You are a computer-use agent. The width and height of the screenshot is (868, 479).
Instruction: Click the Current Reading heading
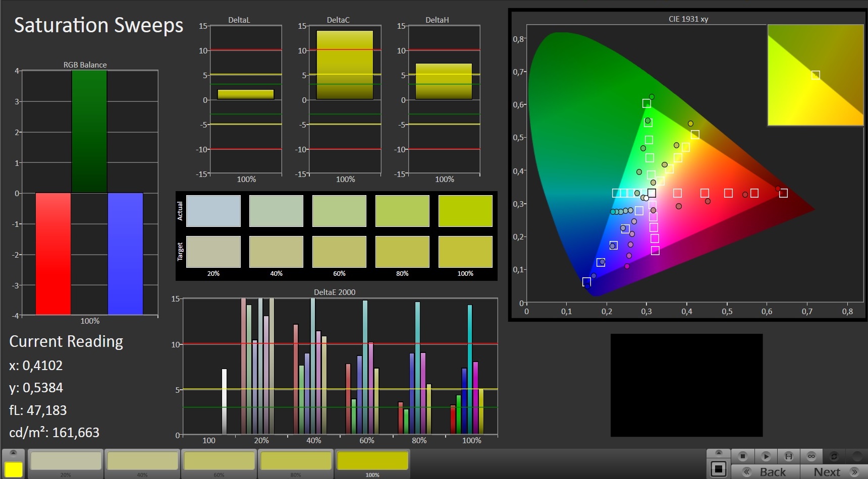[66, 342]
